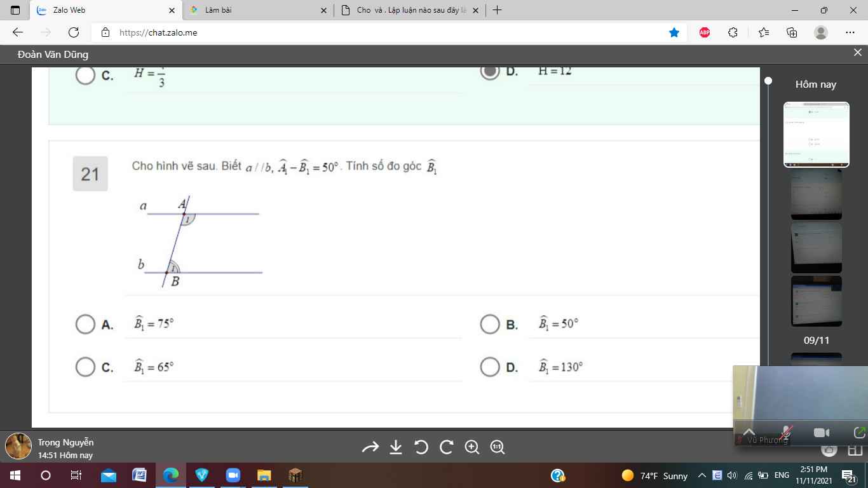Click the chat.zalo.me address bar
Image resolution: width=868 pixels, height=488 pixels.
tap(388, 32)
